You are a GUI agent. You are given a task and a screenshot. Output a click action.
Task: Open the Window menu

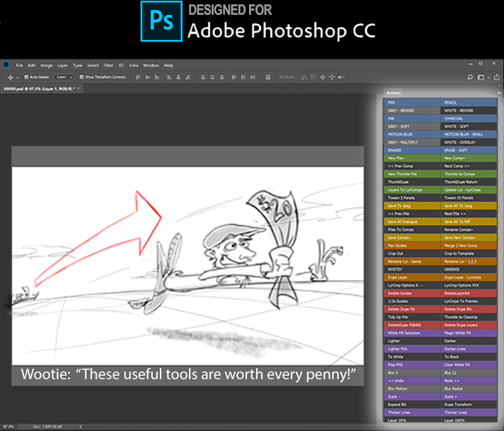tap(151, 65)
